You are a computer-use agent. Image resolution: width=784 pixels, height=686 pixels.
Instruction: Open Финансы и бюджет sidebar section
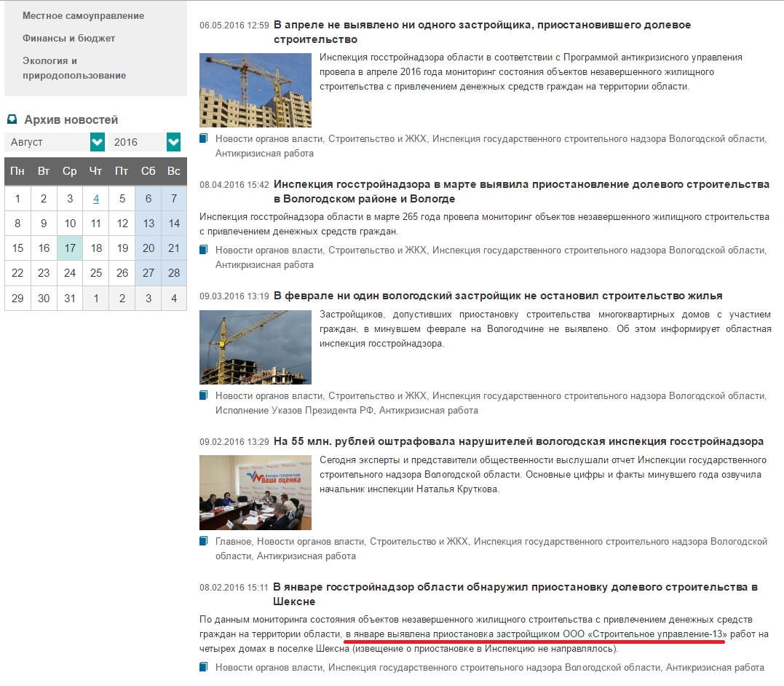(68, 38)
